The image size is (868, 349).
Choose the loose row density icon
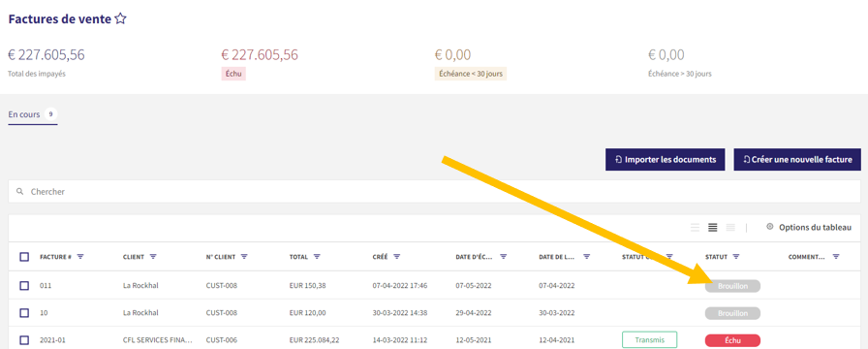coord(695,227)
